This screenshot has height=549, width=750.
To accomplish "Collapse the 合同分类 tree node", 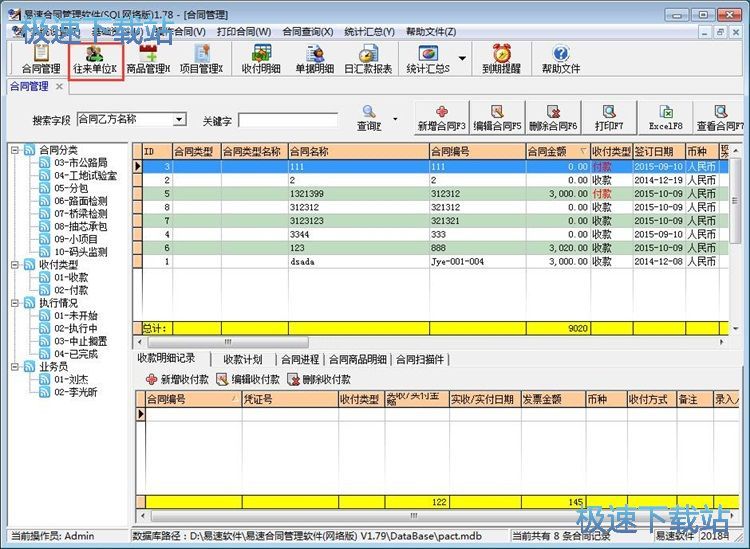I will [15, 150].
